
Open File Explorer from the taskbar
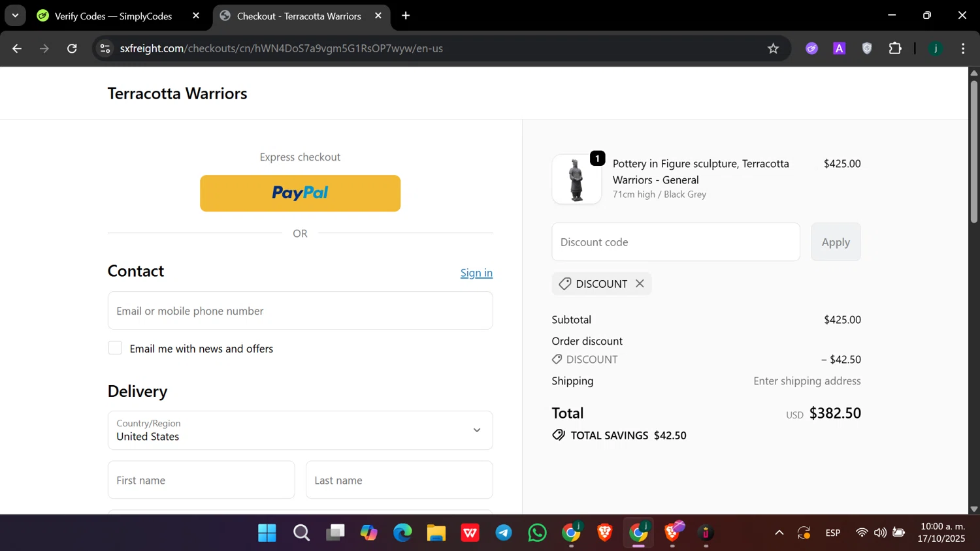(x=436, y=533)
